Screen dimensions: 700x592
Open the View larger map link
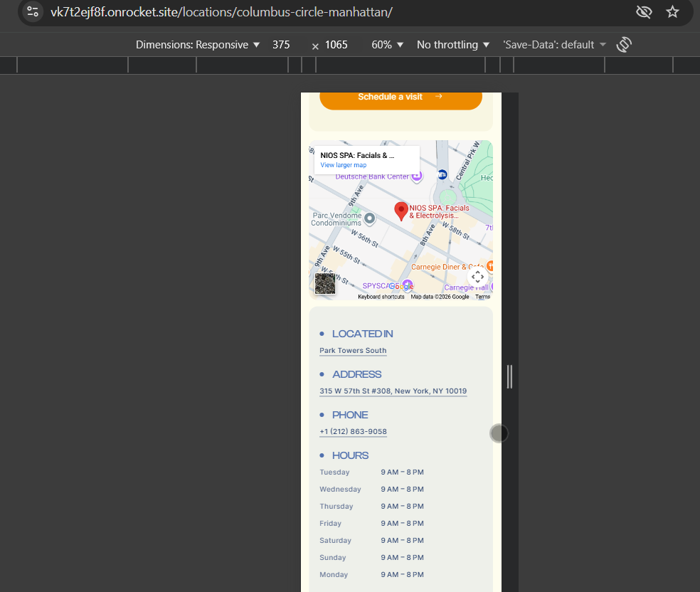coord(344,165)
